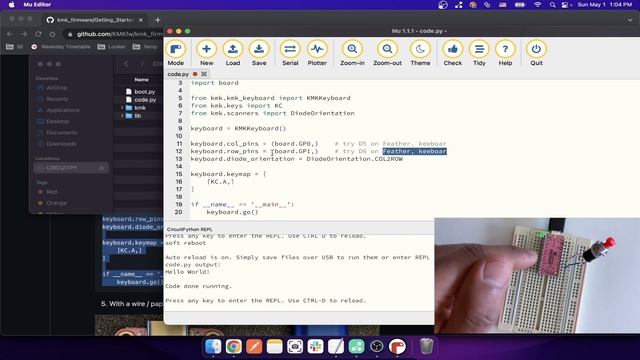Viewport: 640px width, 360px height.
Task: Close the code.py editor tab
Action: pyautogui.click(x=204, y=74)
